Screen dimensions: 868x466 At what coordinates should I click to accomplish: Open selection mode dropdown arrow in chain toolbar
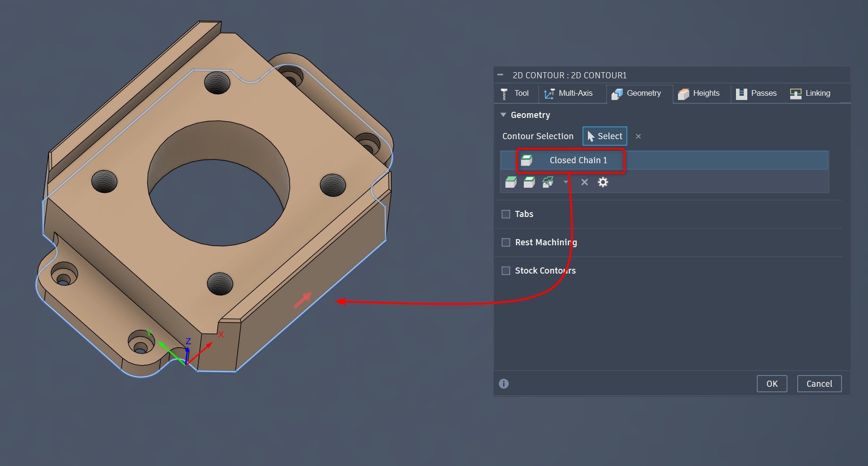point(566,182)
